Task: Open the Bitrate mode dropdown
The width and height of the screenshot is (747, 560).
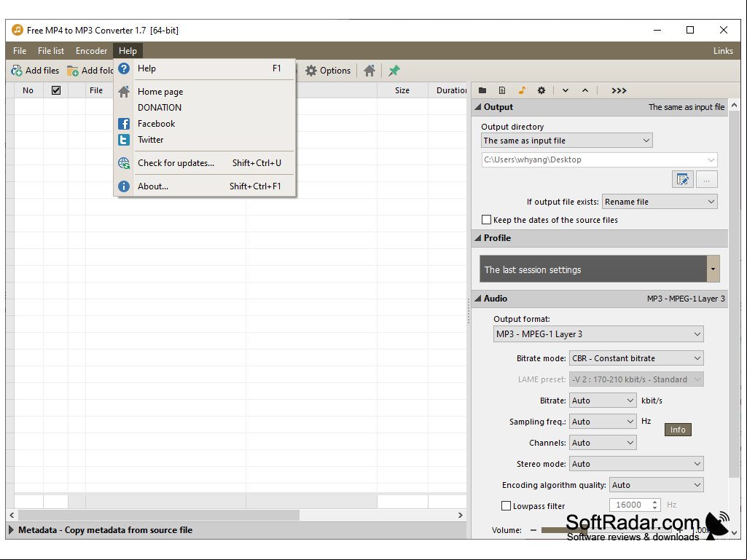Action: point(636,358)
